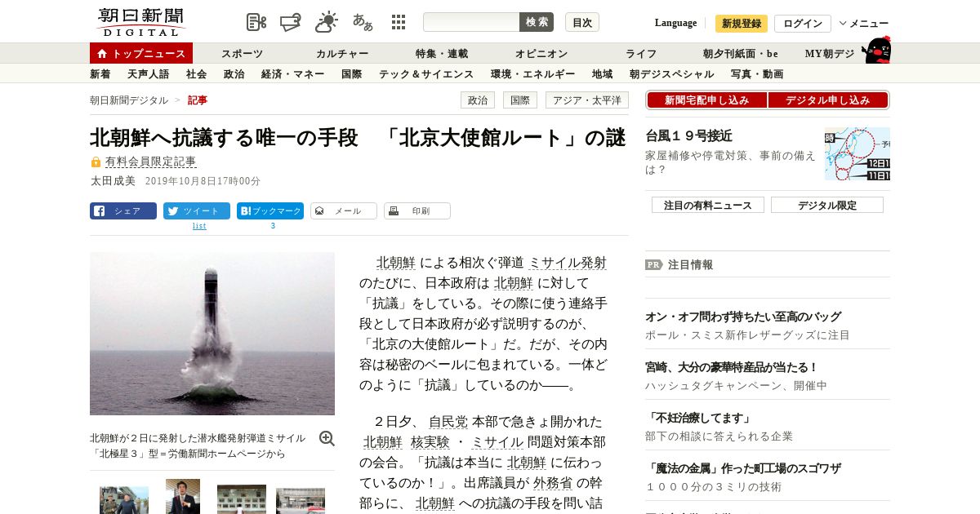Select the スポーツ tab
Screen dimensions: 980x514
[x=242, y=54]
